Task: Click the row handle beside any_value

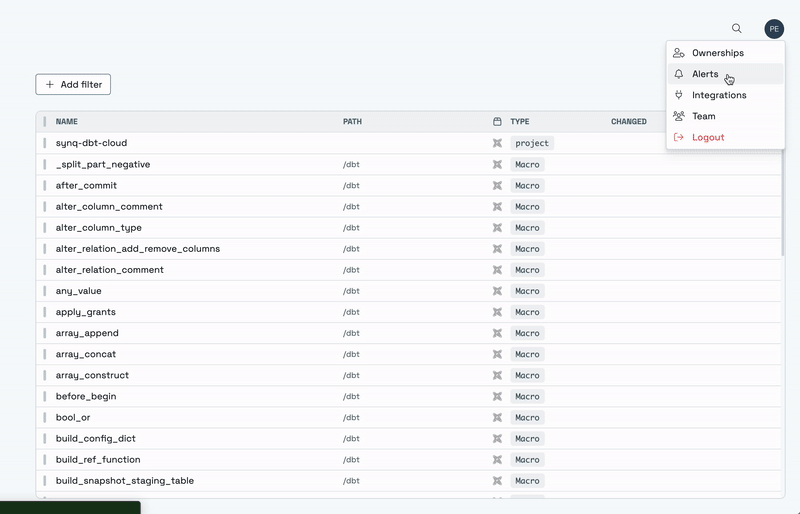Action: point(44,291)
